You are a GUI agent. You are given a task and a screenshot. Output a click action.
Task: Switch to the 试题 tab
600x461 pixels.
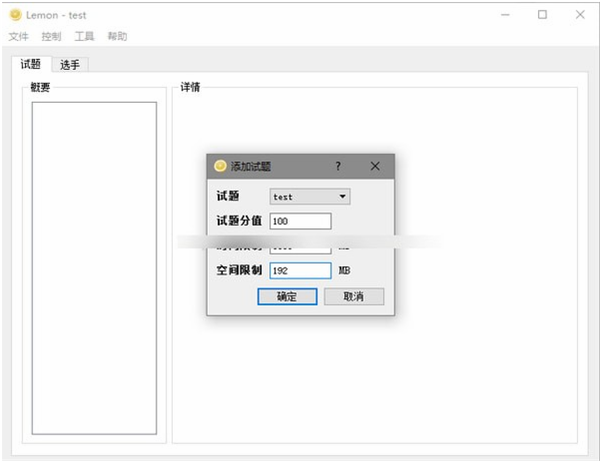[x=31, y=64]
